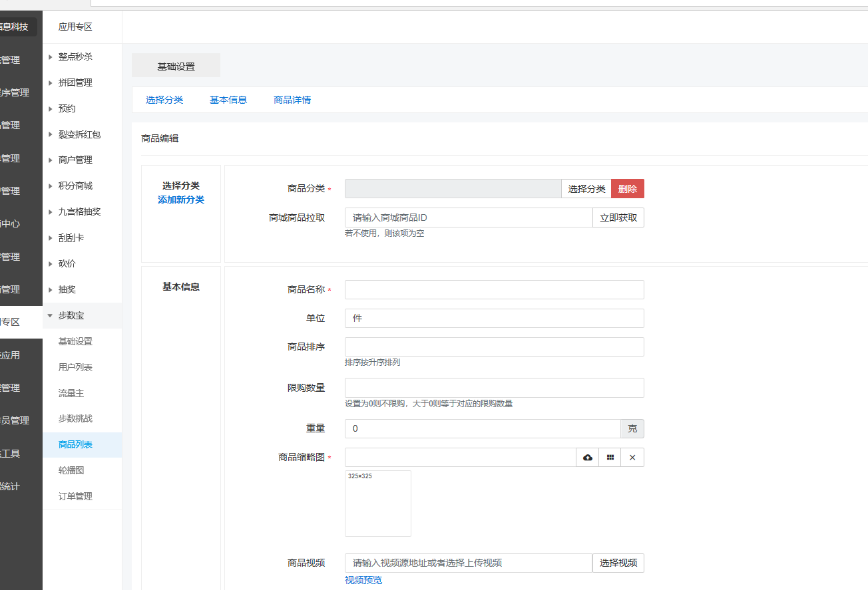Open 订单管理 in the sidebar
868x590 pixels.
point(75,496)
